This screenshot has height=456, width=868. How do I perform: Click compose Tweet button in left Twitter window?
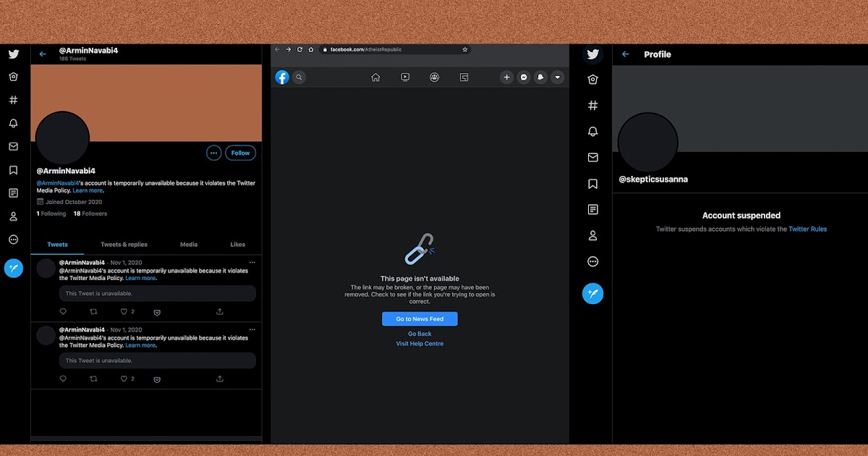coord(14,269)
